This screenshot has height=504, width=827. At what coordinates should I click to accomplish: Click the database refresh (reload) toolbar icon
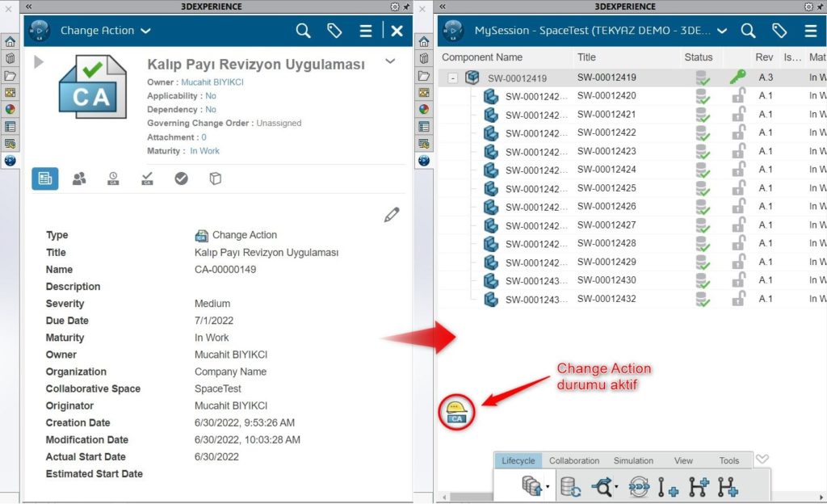(570, 486)
